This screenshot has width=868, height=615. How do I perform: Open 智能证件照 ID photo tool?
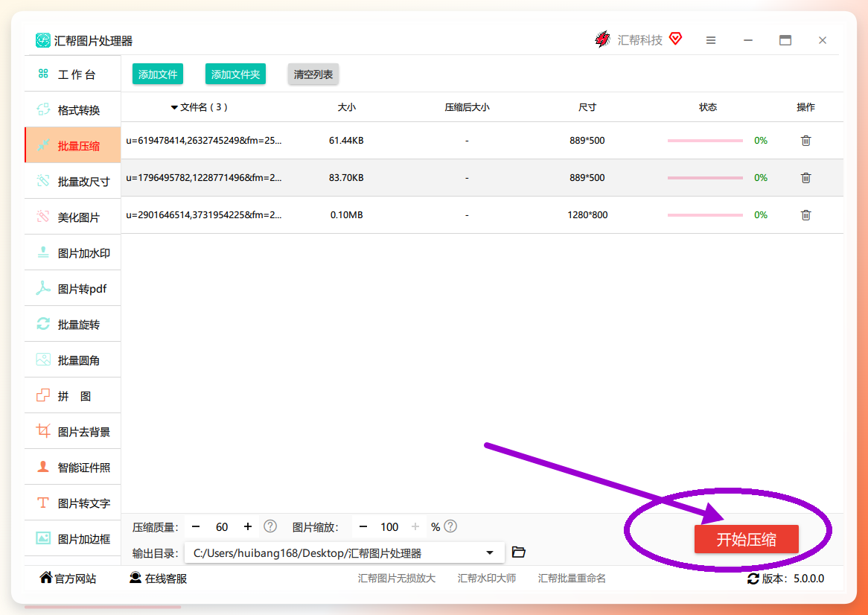coord(72,467)
